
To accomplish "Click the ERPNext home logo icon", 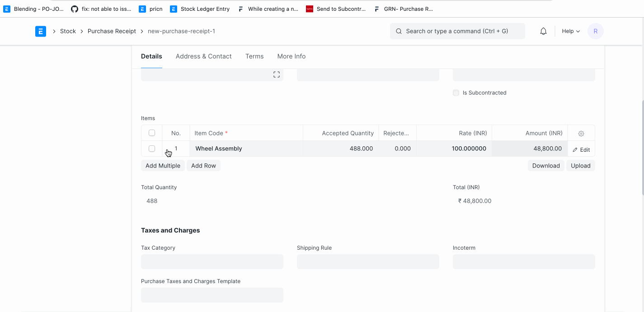I will click(x=41, y=31).
